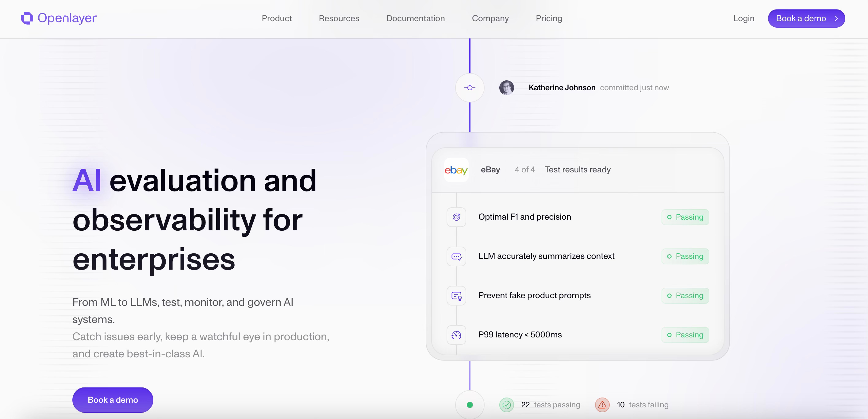
Task: Click the eBay logo icon
Action: point(456,170)
